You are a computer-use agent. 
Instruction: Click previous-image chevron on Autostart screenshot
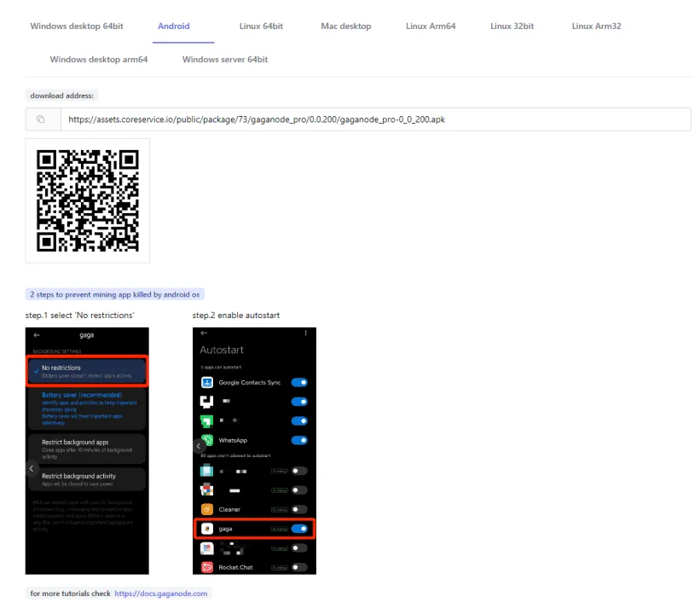[x=199, y=446]
